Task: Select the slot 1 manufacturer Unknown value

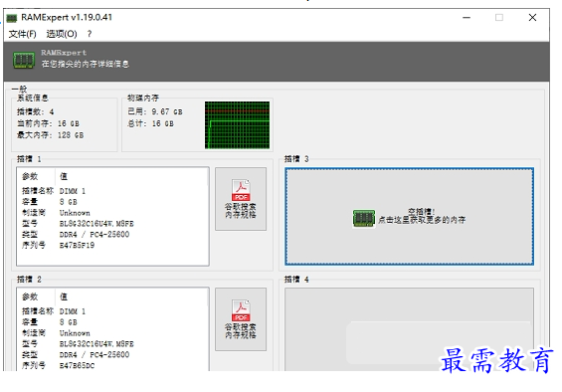Action: point(75,213)
